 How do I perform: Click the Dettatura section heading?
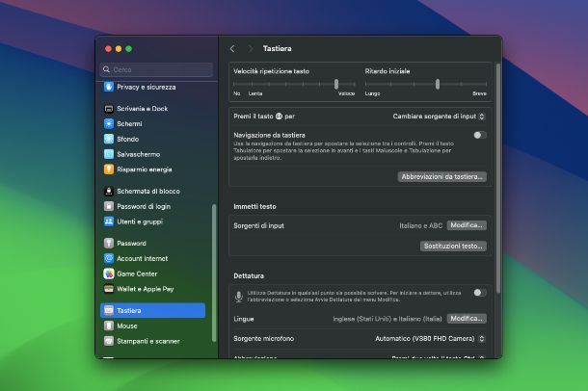(x=249, y=275)
